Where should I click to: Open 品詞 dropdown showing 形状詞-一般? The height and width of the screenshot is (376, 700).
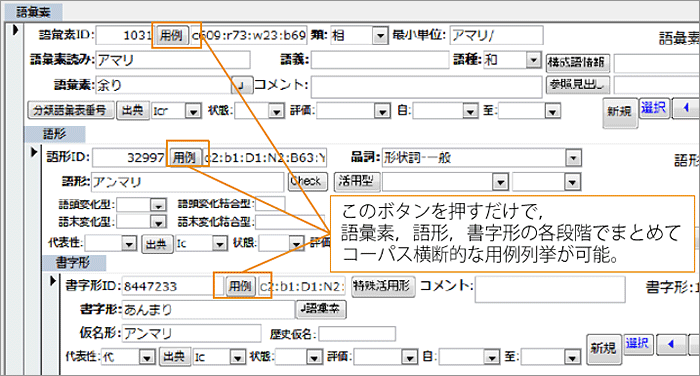pos(573,158)
